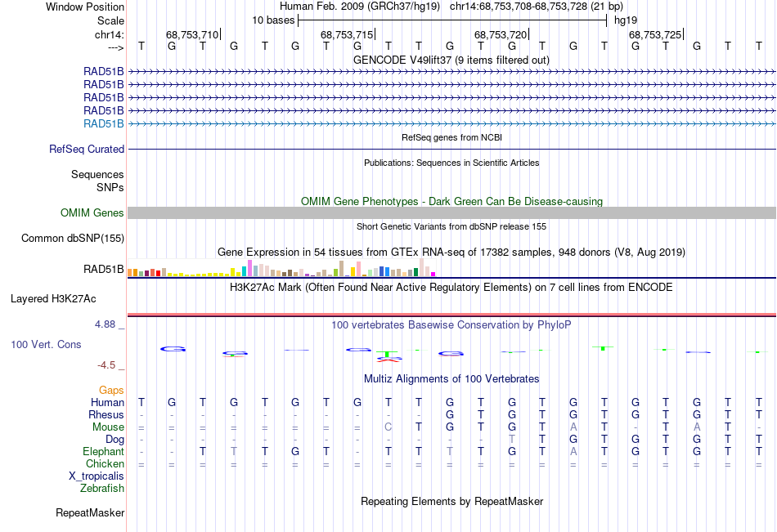
Task: Click the magenta last bar of GTEx chart
Action: tap(433, 274)
